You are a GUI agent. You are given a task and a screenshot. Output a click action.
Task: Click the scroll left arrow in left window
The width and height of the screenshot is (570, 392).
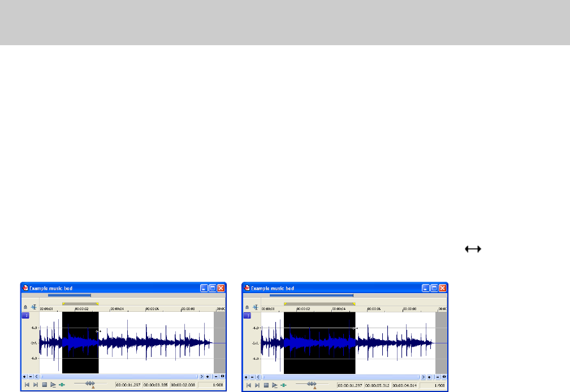pyautogui.click(x=36, y=376)
